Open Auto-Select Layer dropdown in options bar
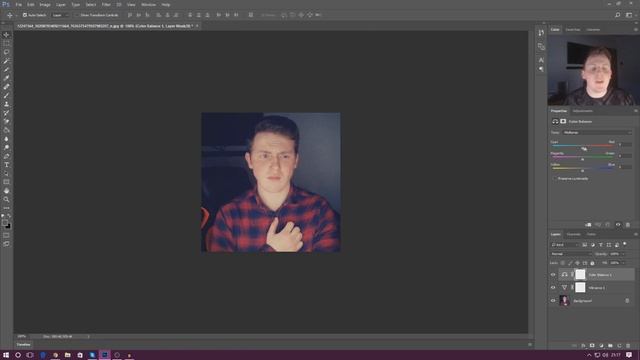Image resolution: width=640 pixels, height=360 pixels. coord(60,15)
